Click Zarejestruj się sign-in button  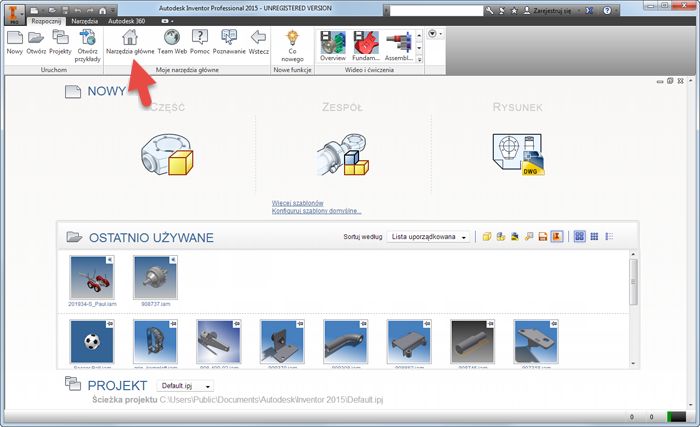click(x=548, y=11)
